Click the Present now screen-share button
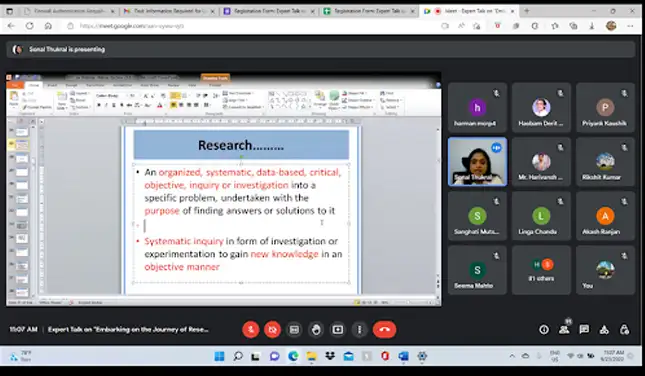This screenshot has width=645, height=376. (338, 330)
